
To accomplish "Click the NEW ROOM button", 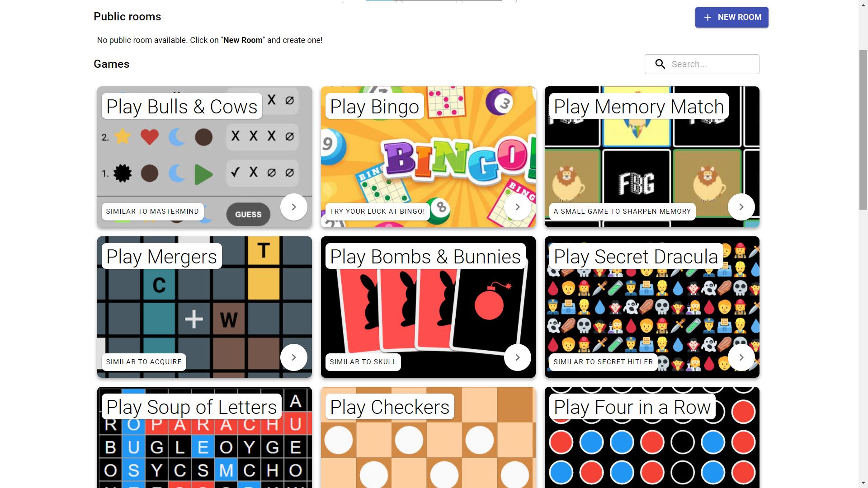I will (731, 17).
